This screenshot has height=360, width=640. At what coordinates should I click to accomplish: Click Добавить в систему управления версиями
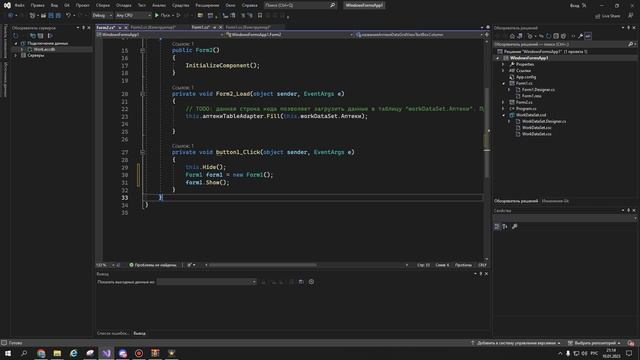click(x=516, y=343)
